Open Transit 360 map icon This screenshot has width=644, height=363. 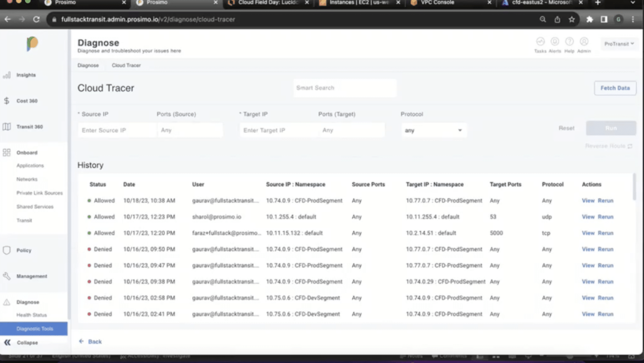coord(7,127)
